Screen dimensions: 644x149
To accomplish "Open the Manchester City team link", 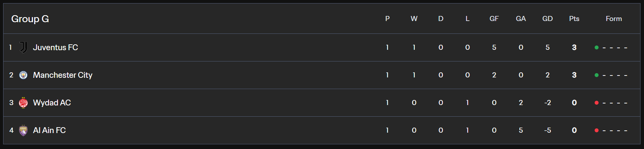I will 63,75.
